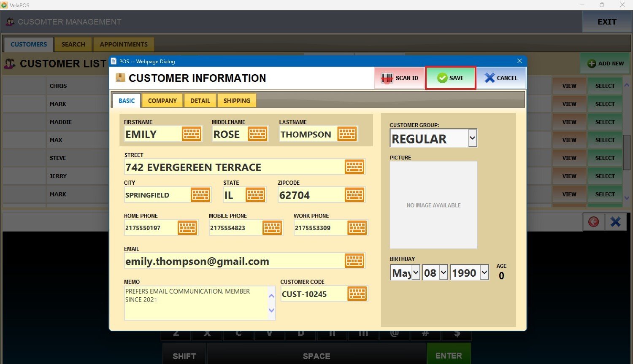Image resolution: width=633 pixels, height=364 pixels.
Task: Click keyboard icon next to Zipcode field
Action: coord(354,195)
